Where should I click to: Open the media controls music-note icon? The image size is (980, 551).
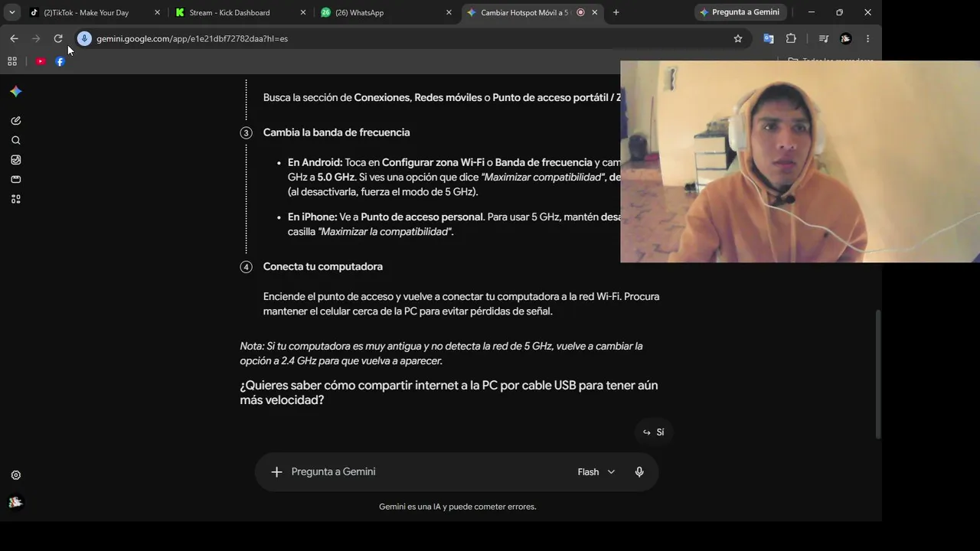[x=824, y=38]
